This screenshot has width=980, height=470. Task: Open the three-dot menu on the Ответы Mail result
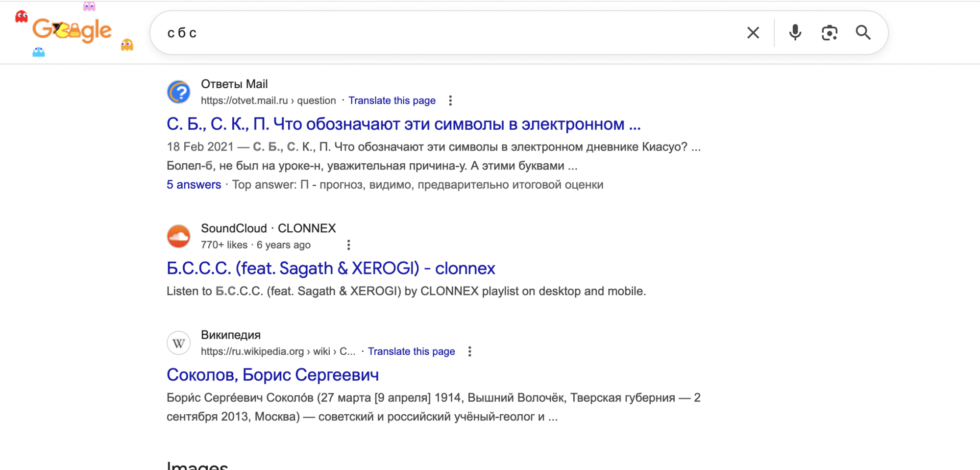[450, 100]
